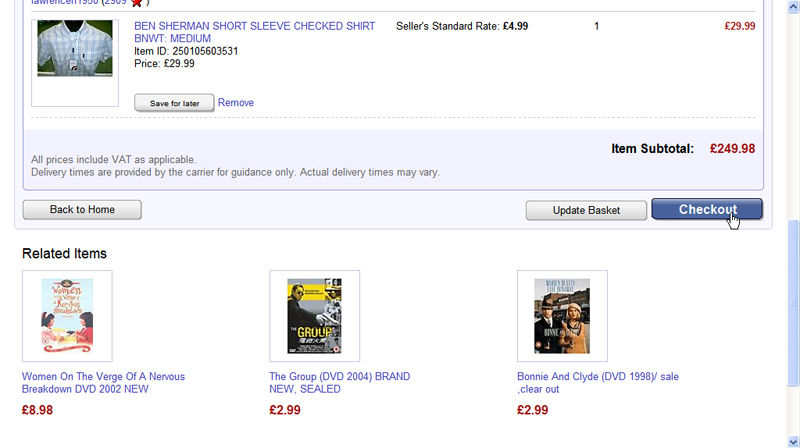
Task: Open the Bonnie And Clyde DVD cover image
Action: click(561, 316)
